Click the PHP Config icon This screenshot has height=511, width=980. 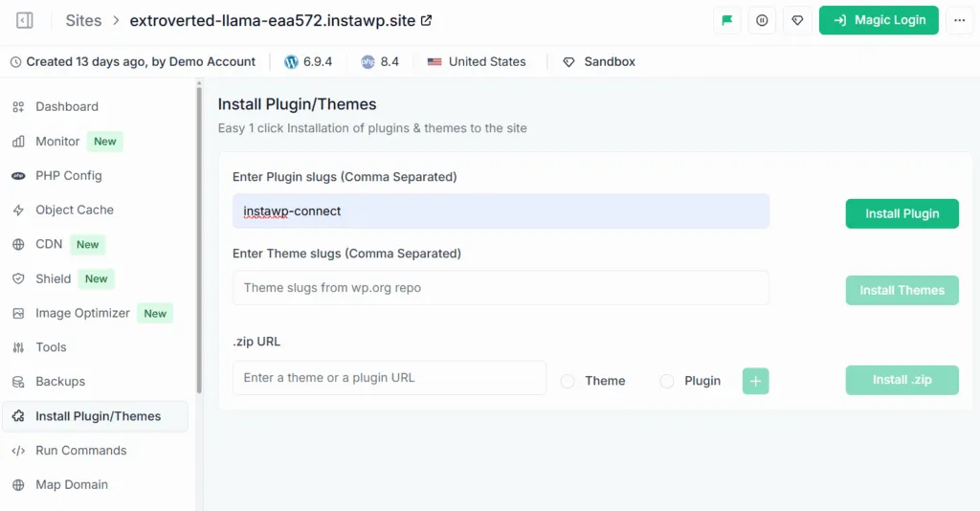click(18, 175)
